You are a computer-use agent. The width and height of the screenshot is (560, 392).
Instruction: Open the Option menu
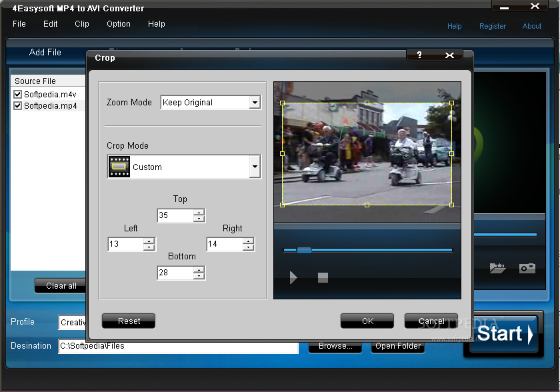click(x=119, y=24)
